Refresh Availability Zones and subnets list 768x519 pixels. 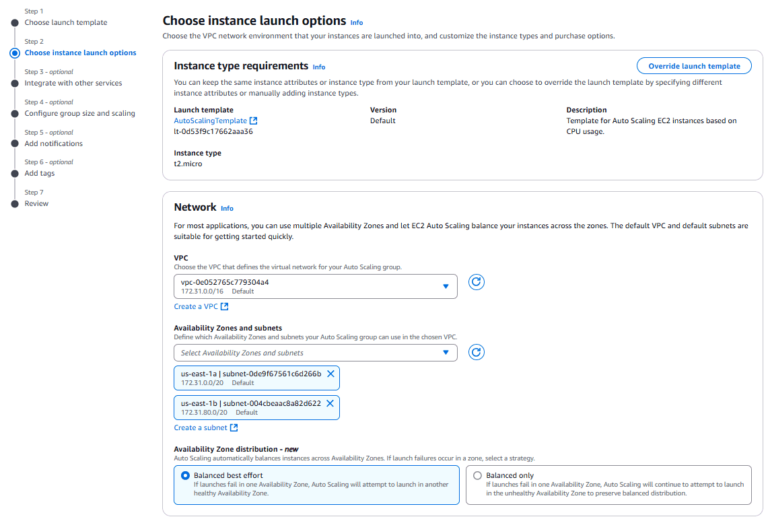(477, 352)
